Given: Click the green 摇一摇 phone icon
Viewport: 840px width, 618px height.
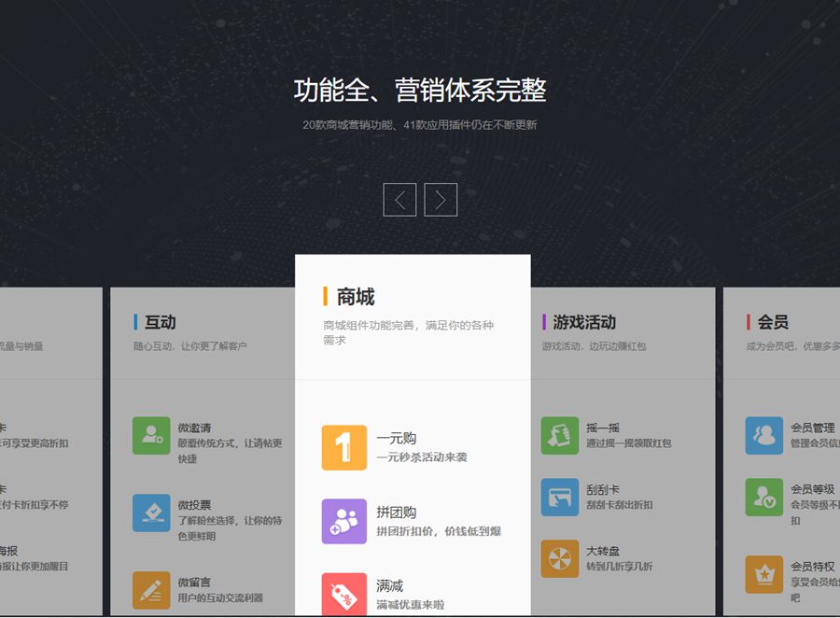Looking at the screenshot, I should (560, 435).
